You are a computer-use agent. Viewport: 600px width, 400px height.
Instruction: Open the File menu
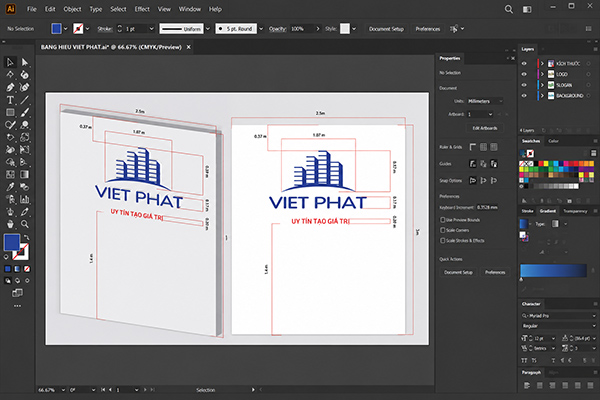tap(32, 9)
